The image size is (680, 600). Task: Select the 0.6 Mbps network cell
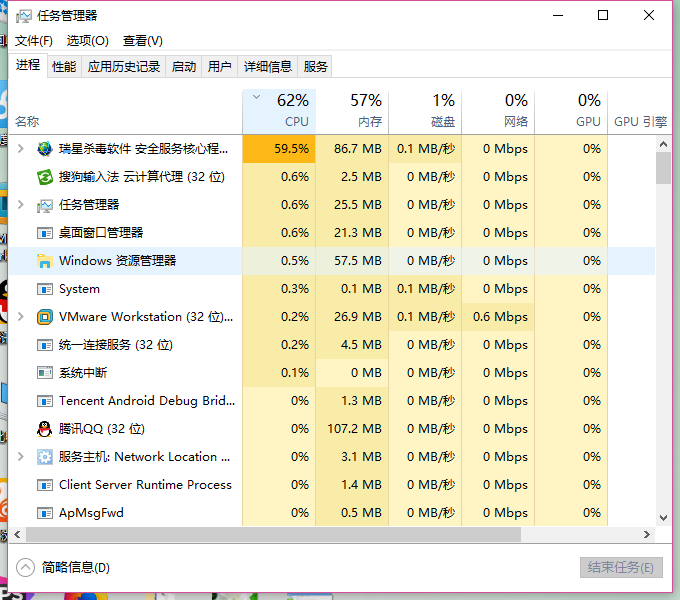[498, 317]
